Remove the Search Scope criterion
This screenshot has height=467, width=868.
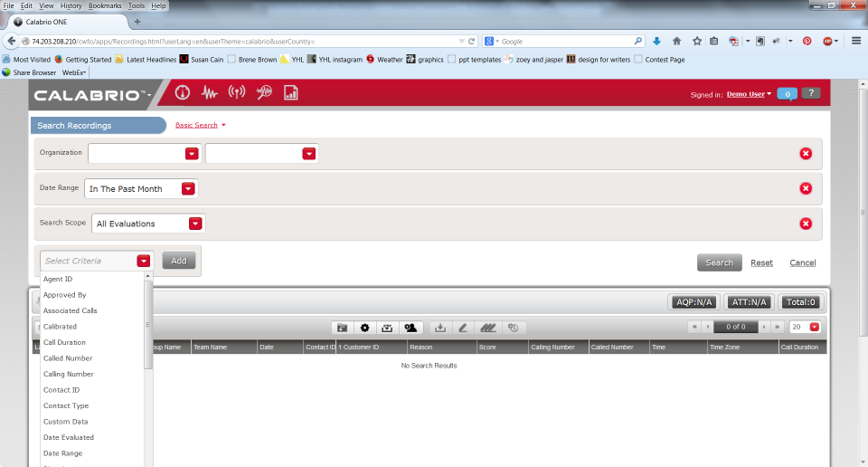point(806,224)
